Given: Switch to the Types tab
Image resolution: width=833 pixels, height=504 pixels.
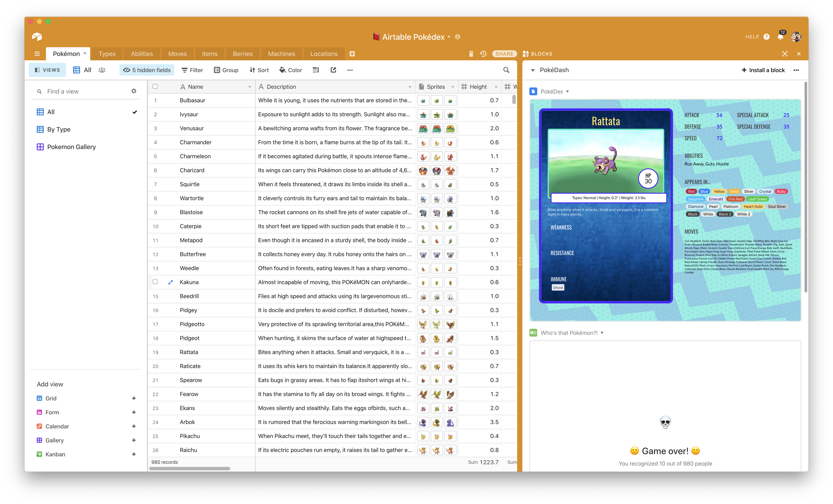Looking at the screenshot, I should (x=107, y=54).
